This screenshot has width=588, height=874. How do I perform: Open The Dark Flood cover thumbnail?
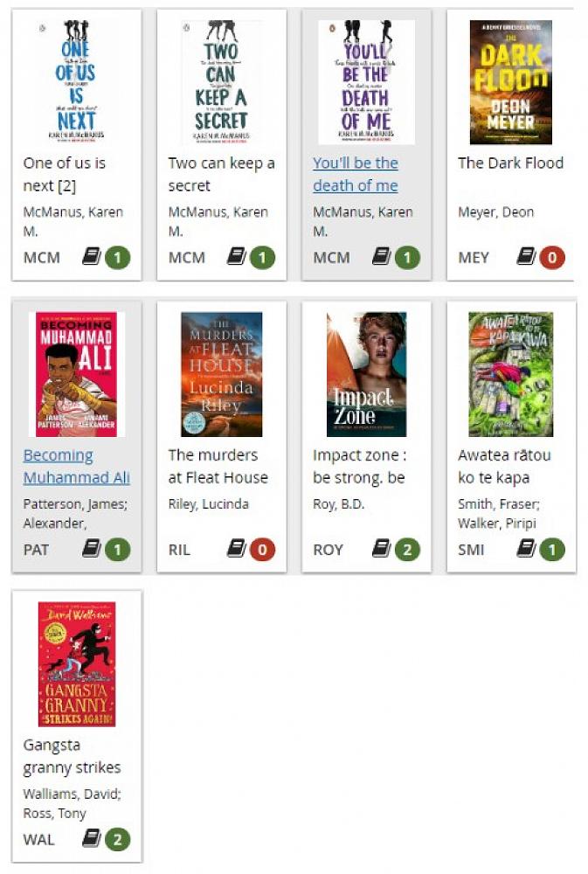tap(510, 82)
